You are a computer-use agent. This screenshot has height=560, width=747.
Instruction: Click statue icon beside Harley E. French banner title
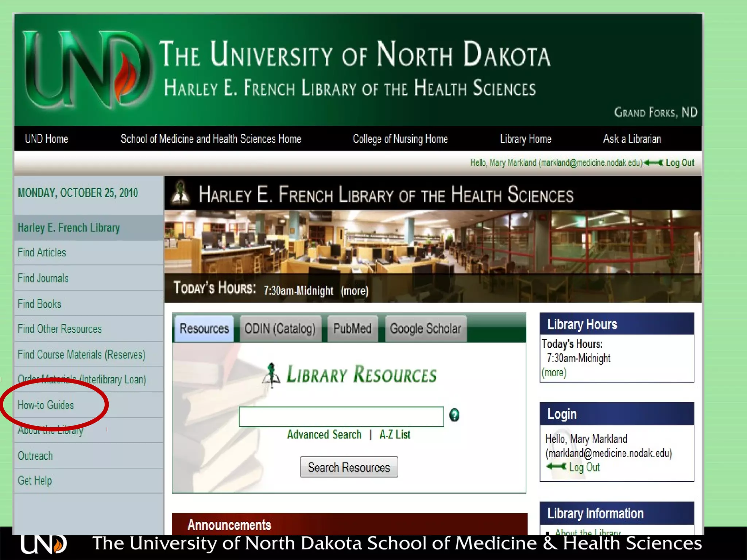click(x=181, y=192)
